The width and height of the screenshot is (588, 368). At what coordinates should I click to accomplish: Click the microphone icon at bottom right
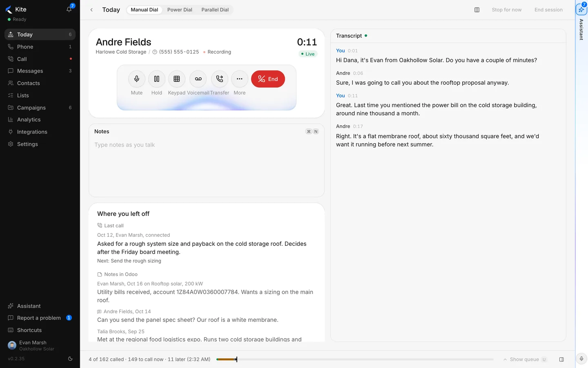(x=581, y=359)
